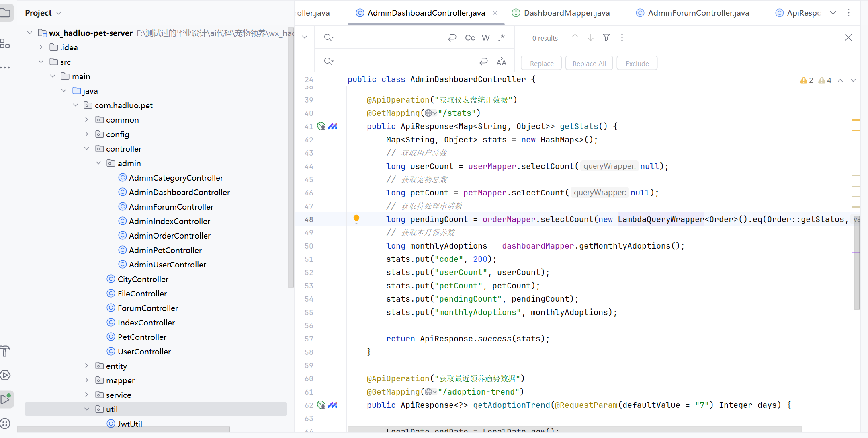
Task: Switch to the ApiResponse tab
Action: pyautogui.click(x=798, y=13)
